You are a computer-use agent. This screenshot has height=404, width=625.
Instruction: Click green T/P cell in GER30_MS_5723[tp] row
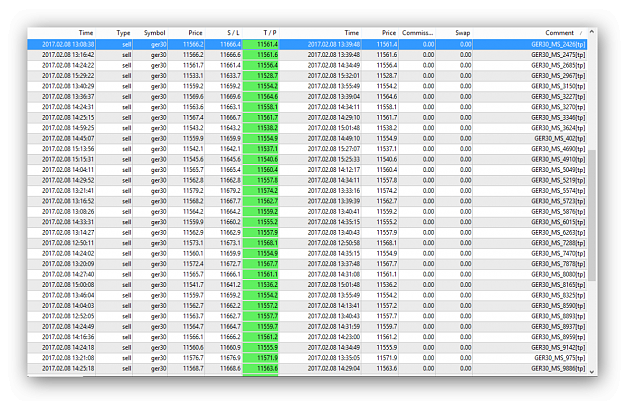click(261, 201)
